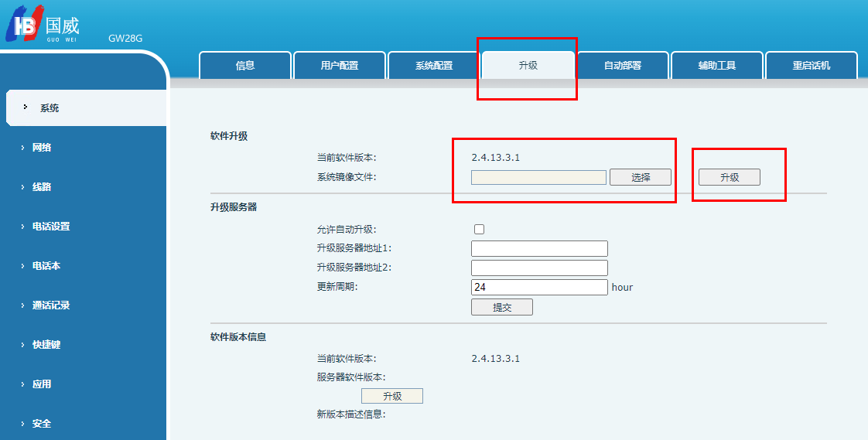
Task: Expand the 快捷键 sidebar section
Action: tap(46, 344)
